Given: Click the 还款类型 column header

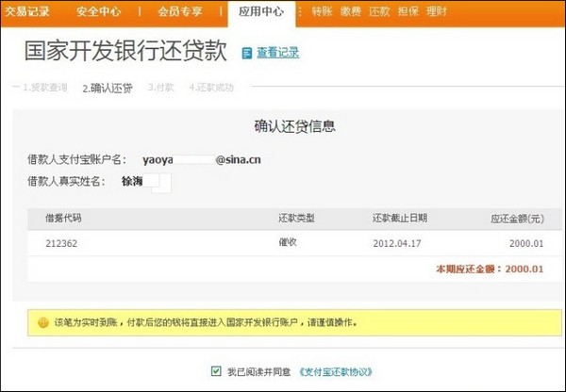Looking at the screenshot, I should coord(296,218).
